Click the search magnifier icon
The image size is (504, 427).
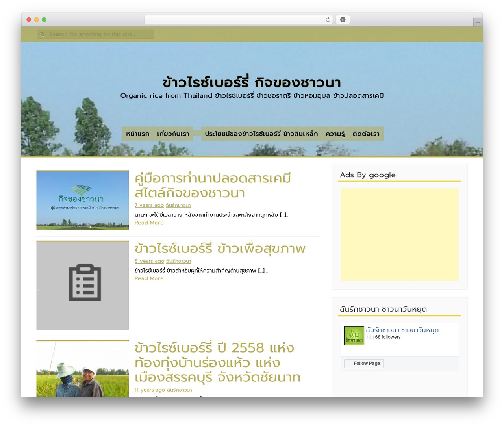42,35
